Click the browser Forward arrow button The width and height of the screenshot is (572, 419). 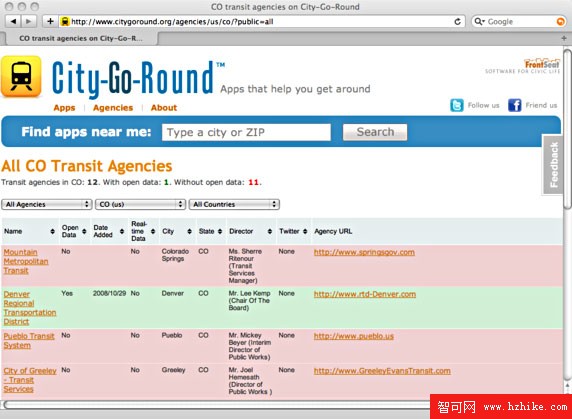tap(28, 22)
